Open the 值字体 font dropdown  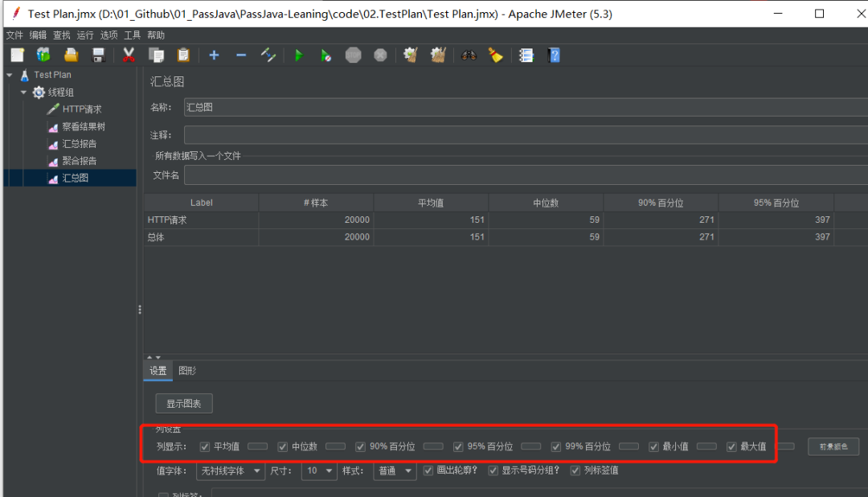coord(230,471)
